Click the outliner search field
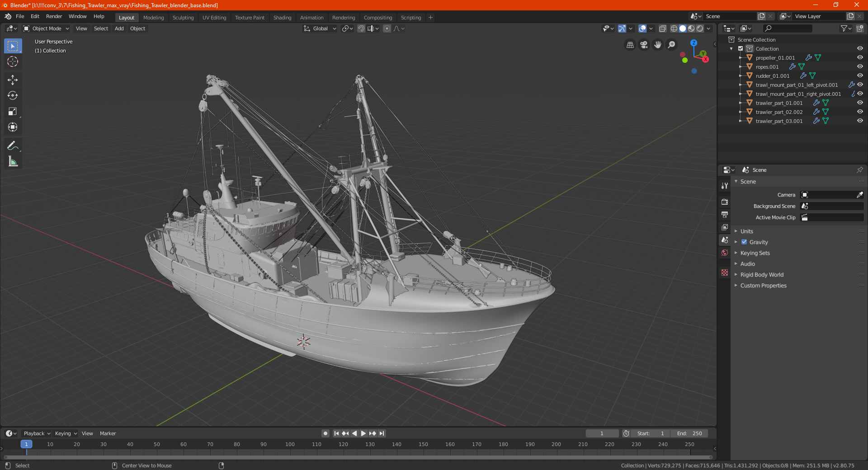 787,28
